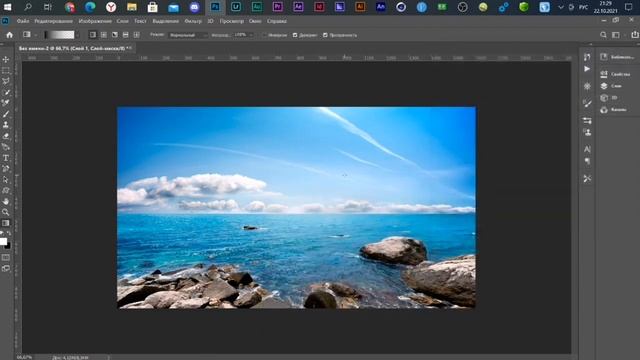The height and width of the screenshot is (360, 640).
Task: Open the Gradient tool preset picker
Action: tap(29, 35)
